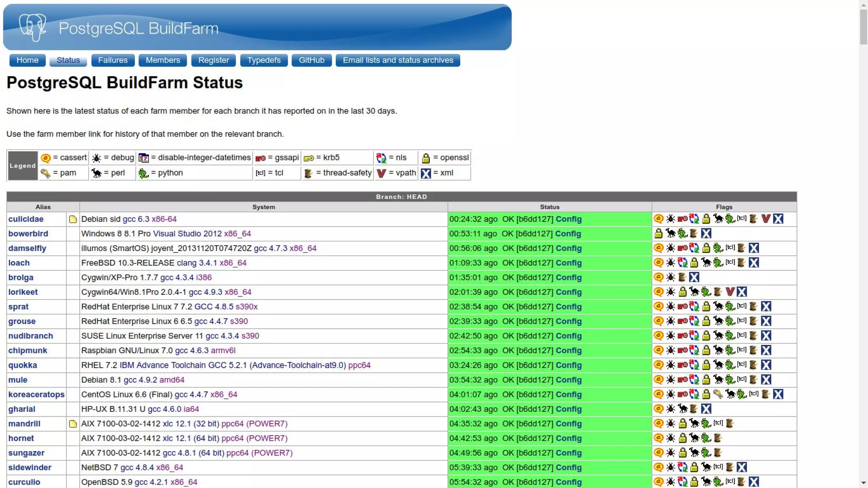Click vpath flag icon in lorikeet row
The height and width of the screenshot is (488, 868).
729,292
